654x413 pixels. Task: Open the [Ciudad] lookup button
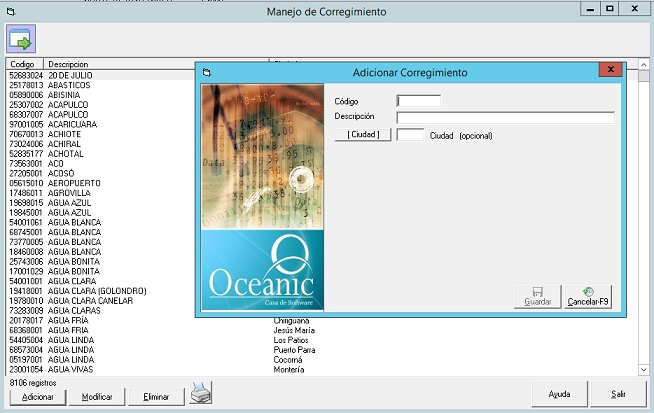[x=362, y=135]
